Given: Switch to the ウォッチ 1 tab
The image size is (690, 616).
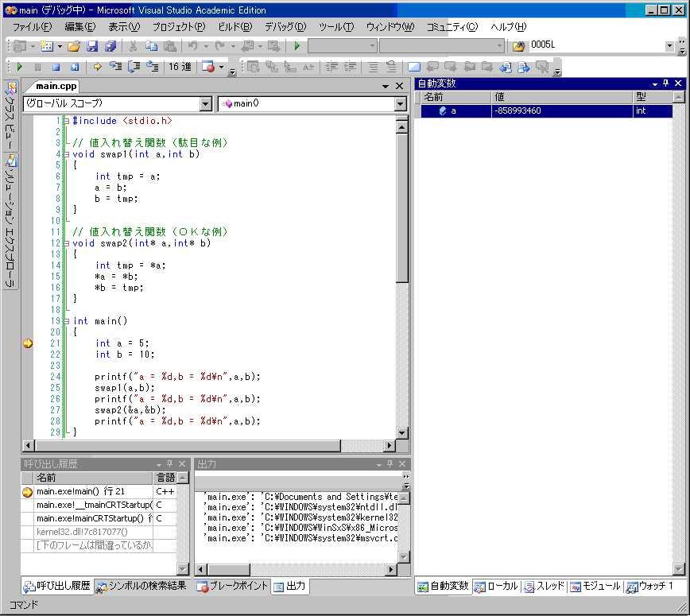Looking at the screenshot, I should tap(650, 587).
